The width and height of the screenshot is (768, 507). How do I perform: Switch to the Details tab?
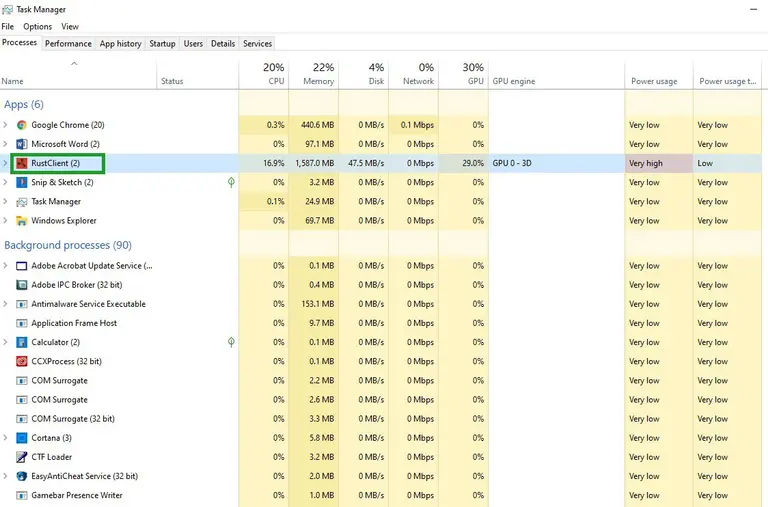[223, 44]
